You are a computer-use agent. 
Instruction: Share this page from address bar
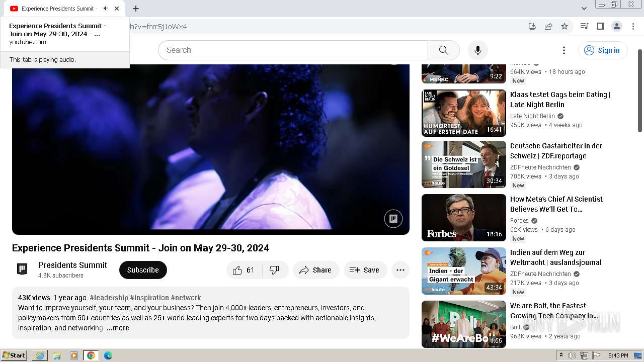[x=548, y=27]
